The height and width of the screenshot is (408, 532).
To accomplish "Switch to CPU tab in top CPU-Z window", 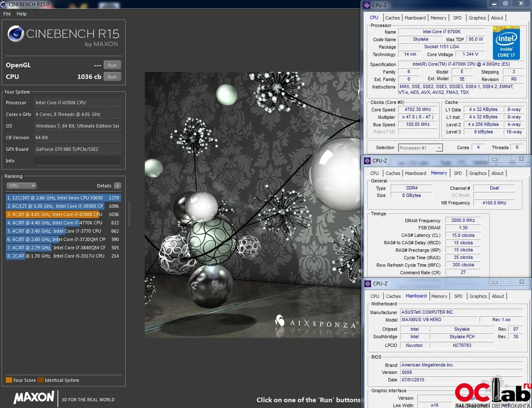I will [374, 18].
